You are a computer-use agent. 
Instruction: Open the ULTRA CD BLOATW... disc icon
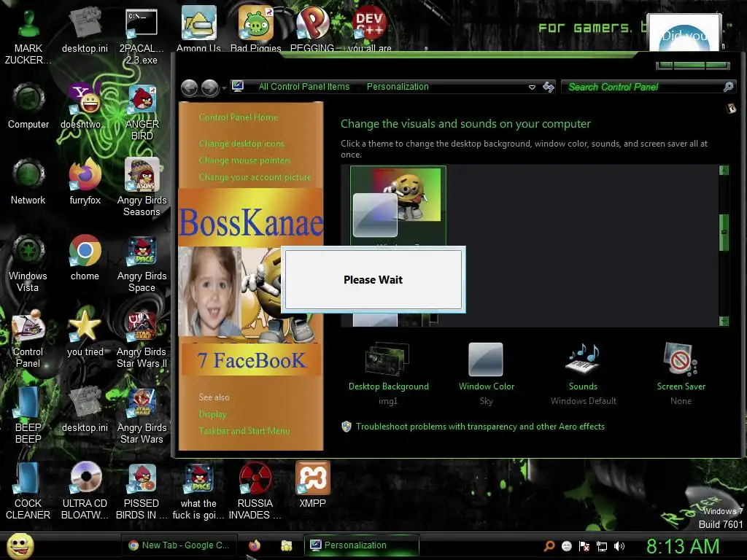click(85, 491)
